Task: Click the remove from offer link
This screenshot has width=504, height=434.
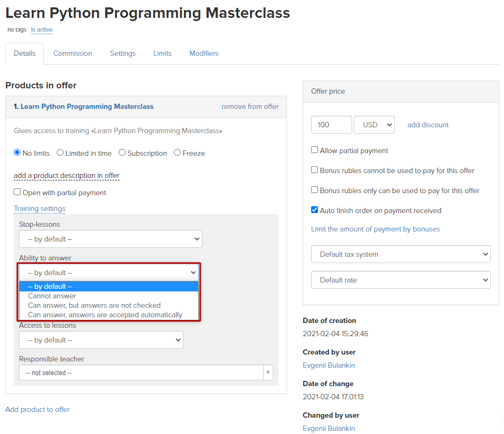Action: [250, 106]
